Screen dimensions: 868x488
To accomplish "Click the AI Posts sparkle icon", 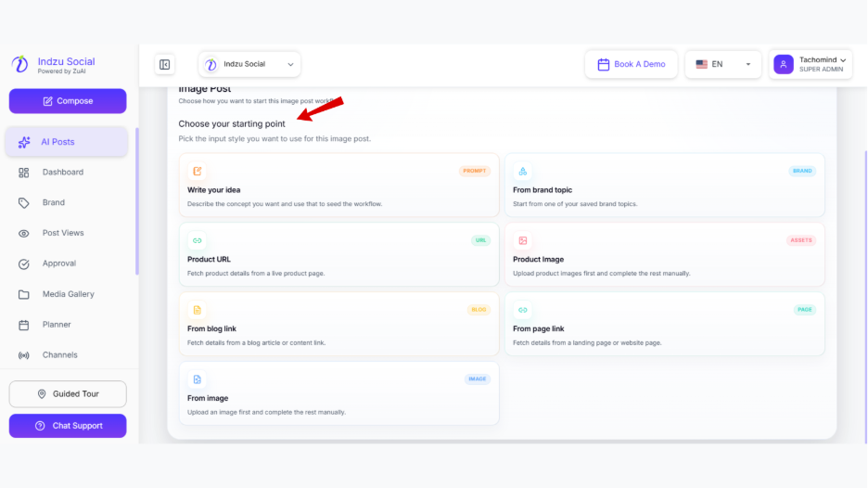I will coord(24,142).
